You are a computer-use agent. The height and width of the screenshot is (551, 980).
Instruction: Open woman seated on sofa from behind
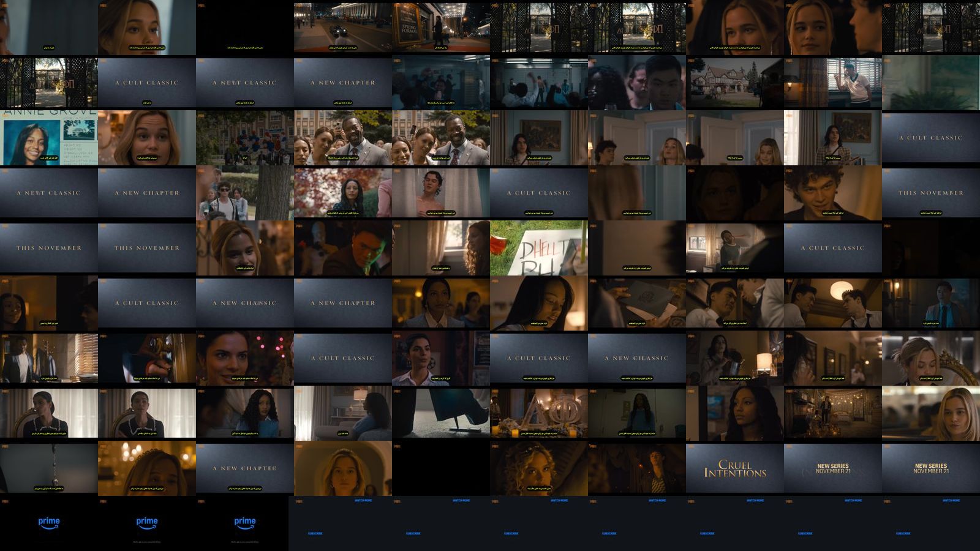[x=343, y=413]
